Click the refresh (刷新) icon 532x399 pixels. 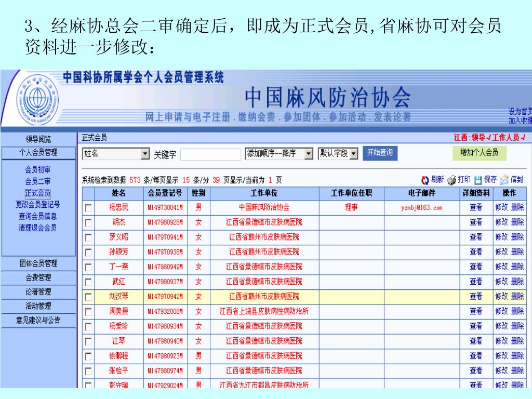point(425,180)
